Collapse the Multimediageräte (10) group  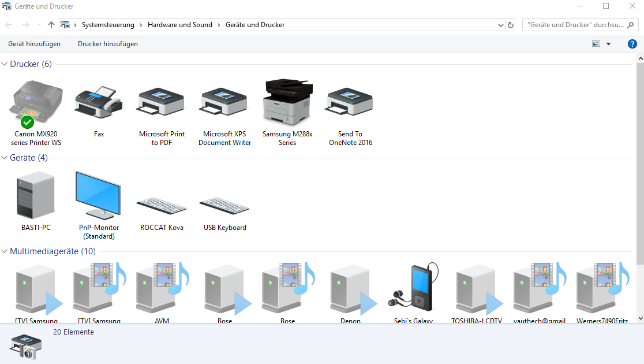tap(5, 251)
